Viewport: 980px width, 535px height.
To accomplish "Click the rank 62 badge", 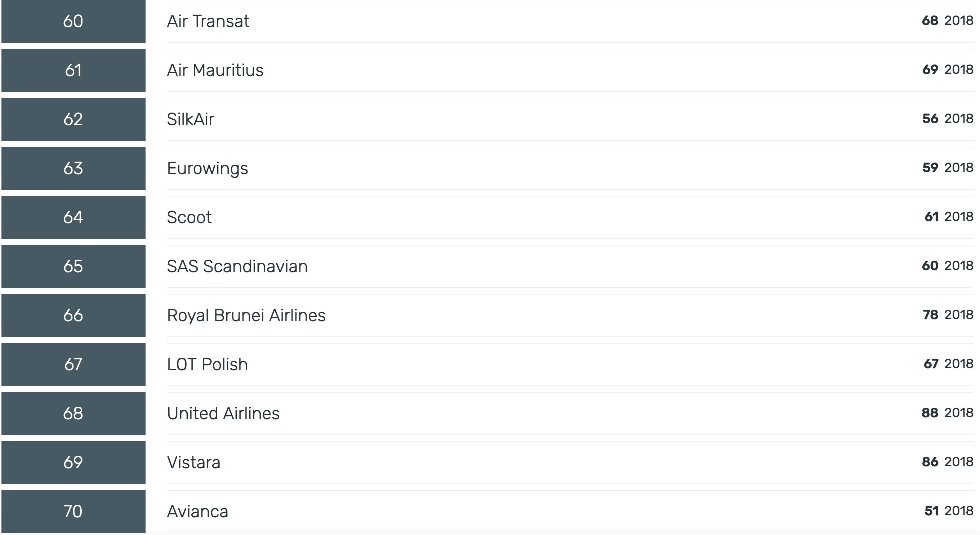I will pos(73,119).
